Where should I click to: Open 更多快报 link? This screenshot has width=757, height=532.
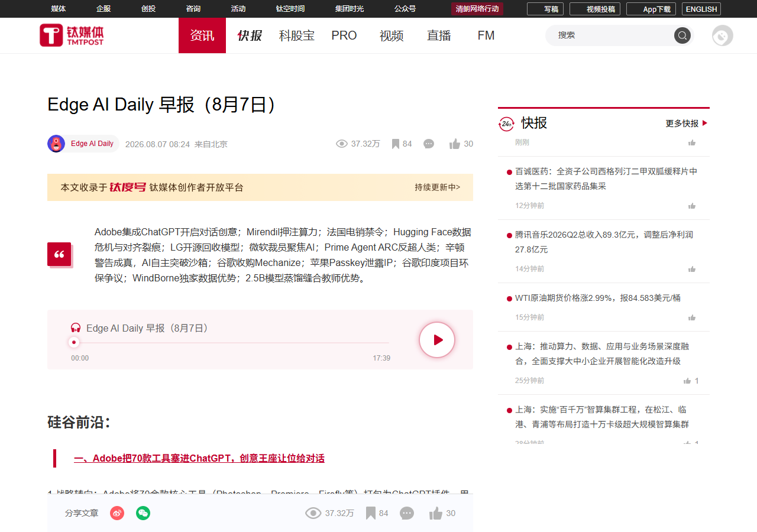(x=687, y=124)
